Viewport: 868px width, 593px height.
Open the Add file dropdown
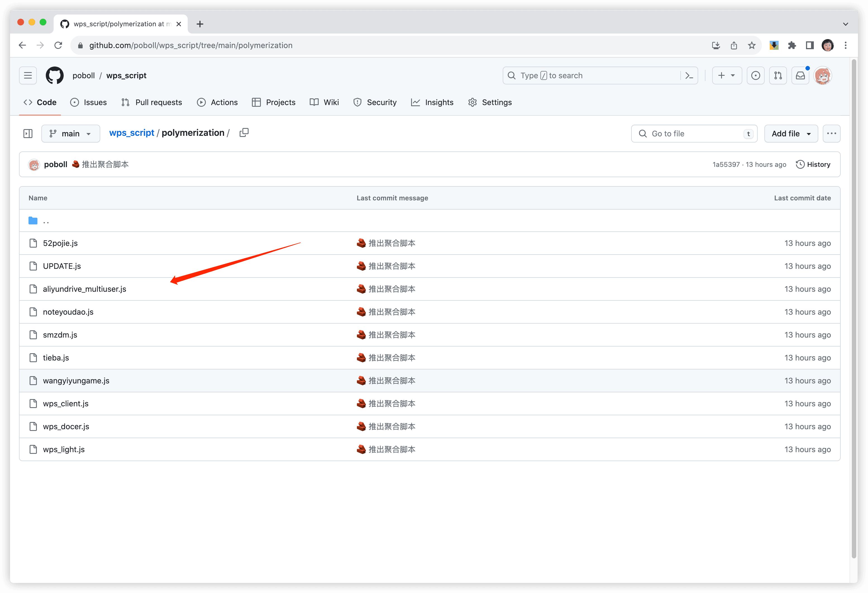pos(791,133)
